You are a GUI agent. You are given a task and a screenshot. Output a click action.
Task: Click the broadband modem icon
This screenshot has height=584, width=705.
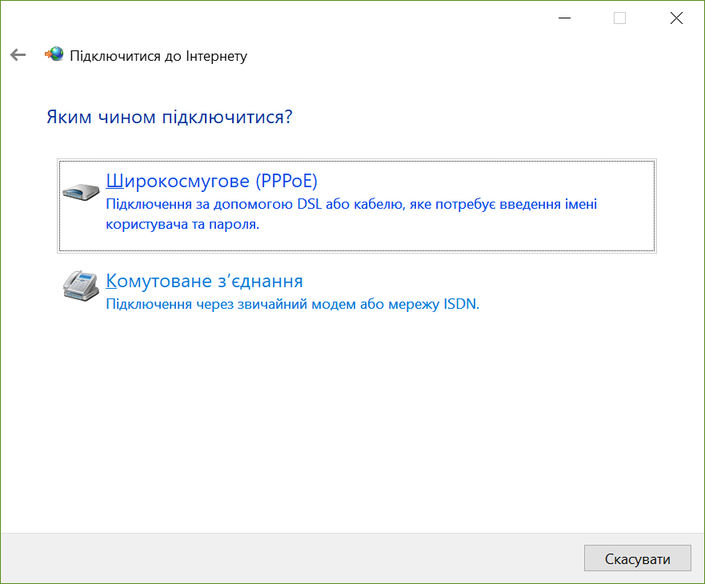click(x=80, y=192)
